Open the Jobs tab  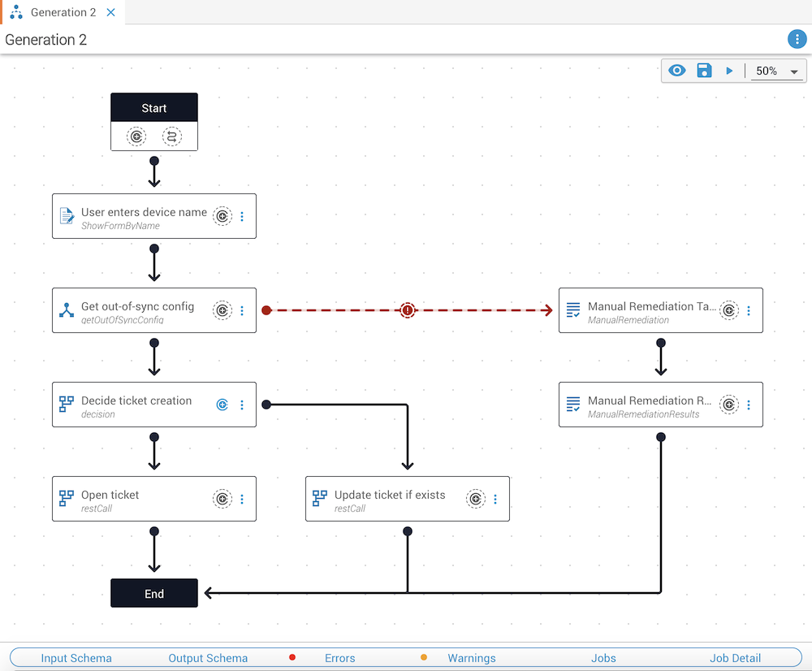(x=603, y=658)
